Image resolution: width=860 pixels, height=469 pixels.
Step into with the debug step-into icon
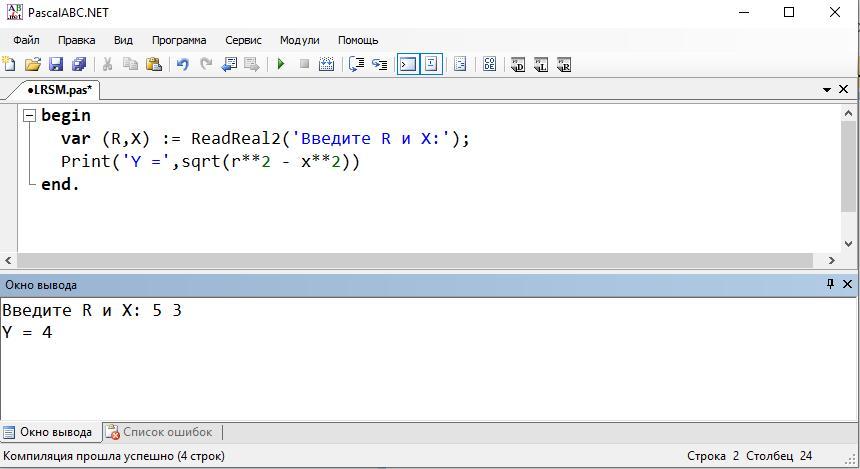(380, 64)
